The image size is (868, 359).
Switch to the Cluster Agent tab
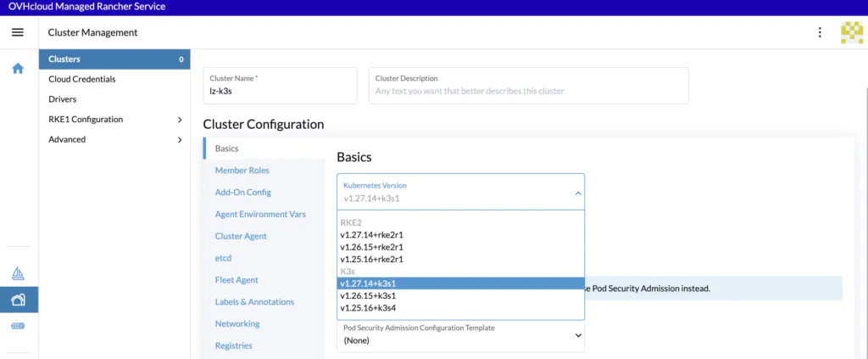[264, 236]
